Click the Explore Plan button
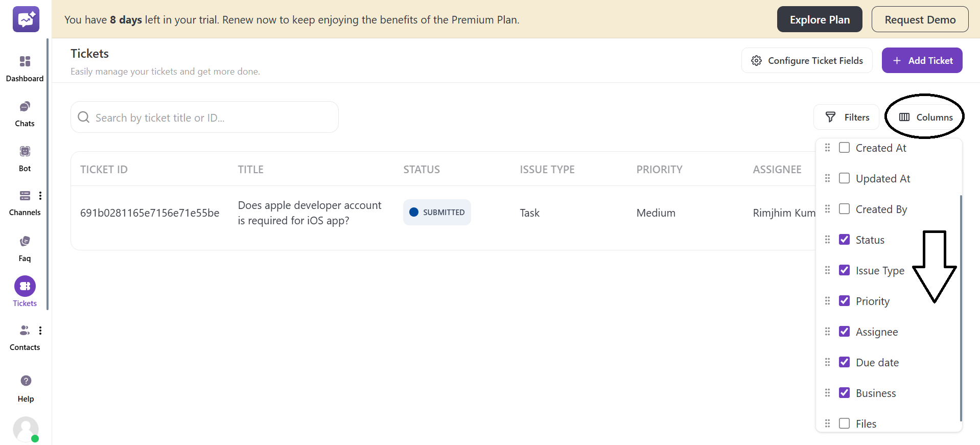980x445 pixels. tap(819, 19)
